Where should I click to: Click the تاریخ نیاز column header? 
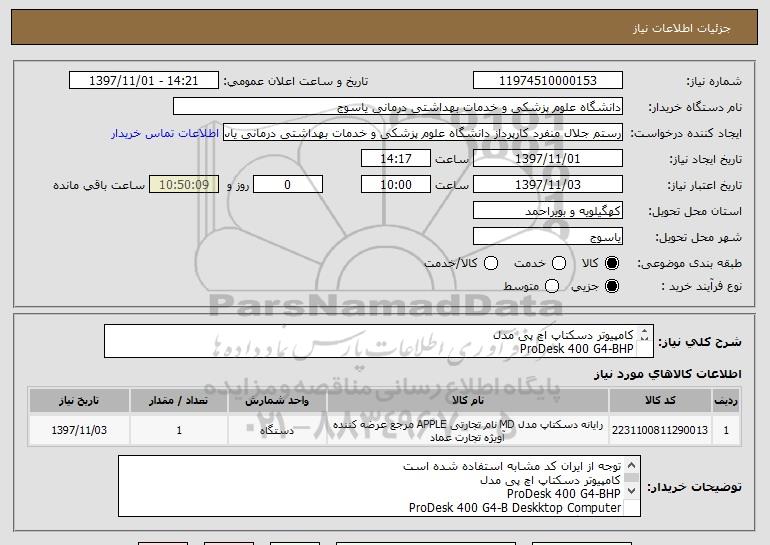point(79,401)
